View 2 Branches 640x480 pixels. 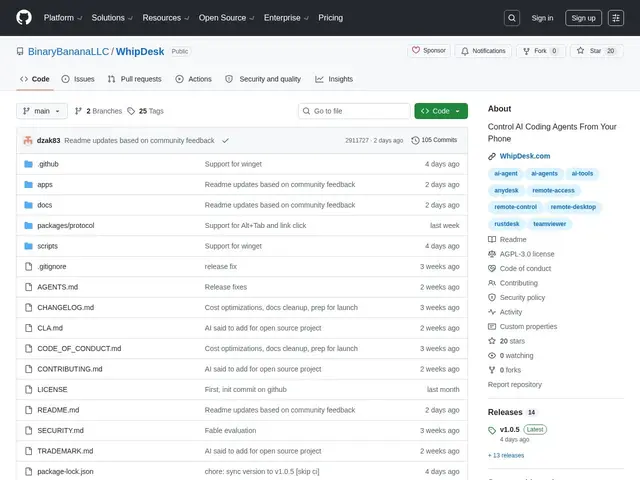click(98, 111)
